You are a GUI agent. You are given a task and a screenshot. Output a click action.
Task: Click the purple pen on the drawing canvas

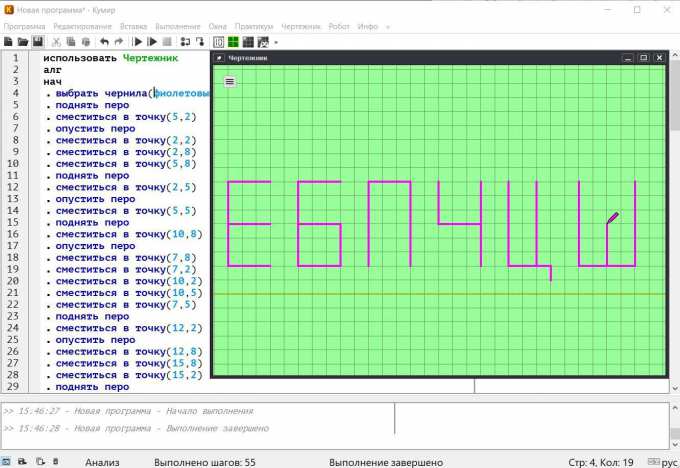pos(612,217)
